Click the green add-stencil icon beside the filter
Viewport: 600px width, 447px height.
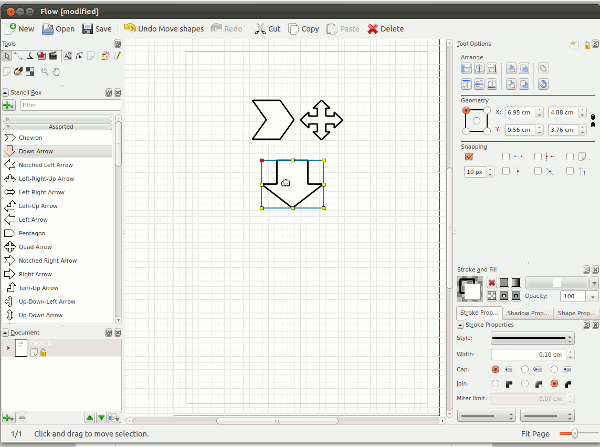pyautogui.click(x=8, y=104)
